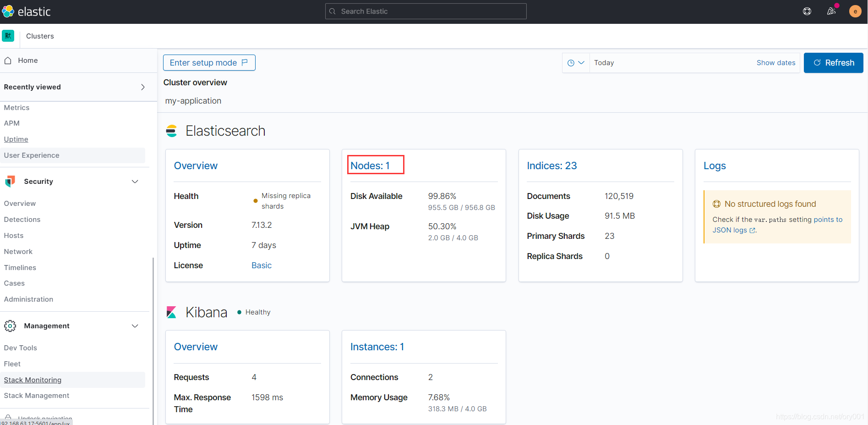Open Detections in the sidebar
This screenshot has height=425, width=868.
click(22, 220)
